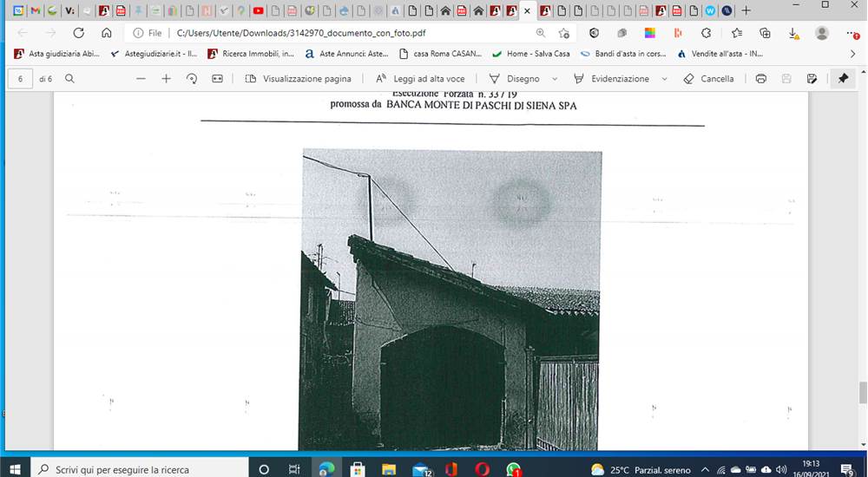Open the weather widget 25°C

point(641,469)
